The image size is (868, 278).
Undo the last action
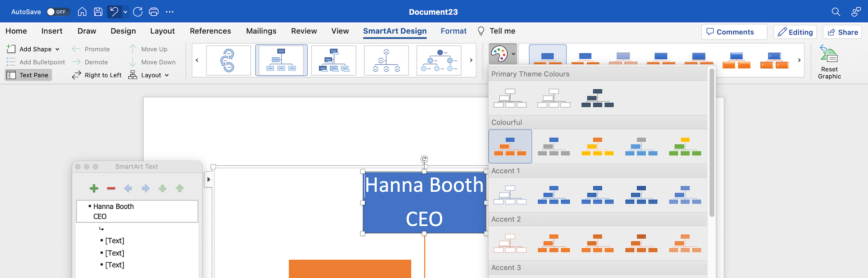[x=114, y=12]
